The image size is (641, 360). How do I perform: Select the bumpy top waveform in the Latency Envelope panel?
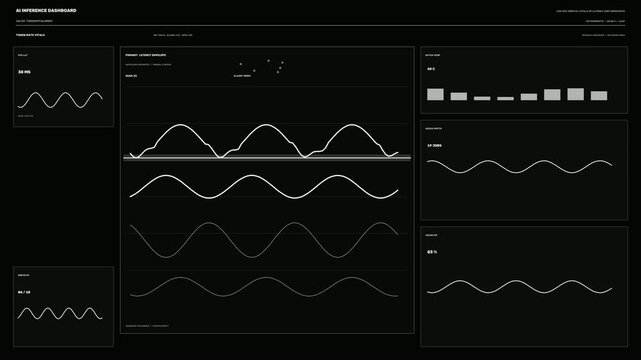click(264, 141)
